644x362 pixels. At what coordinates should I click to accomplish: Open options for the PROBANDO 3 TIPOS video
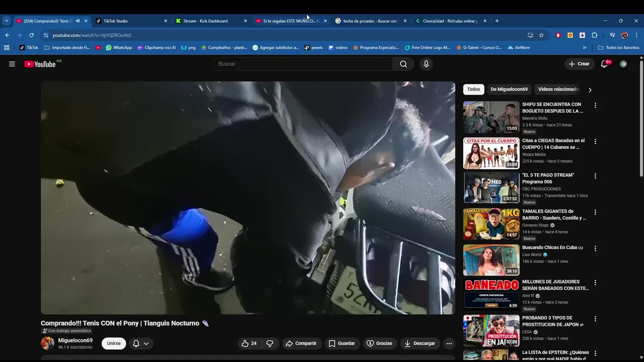click(x=595, y=319)
